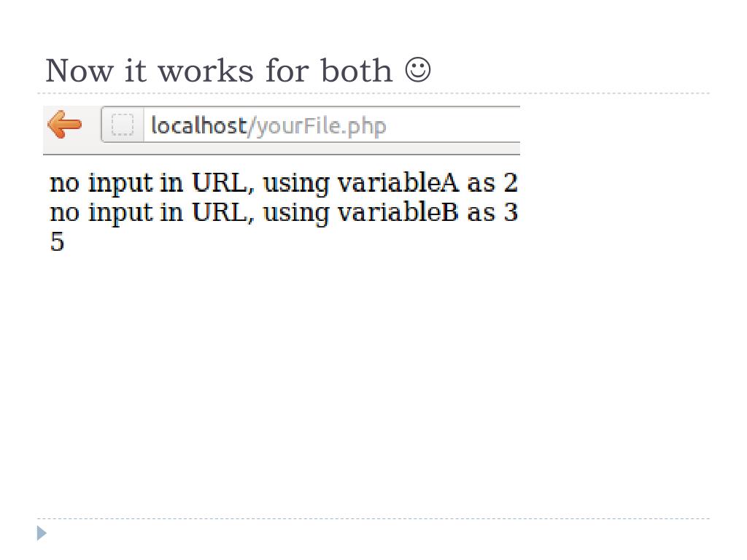Click the word 'localhost' in the URL

[x=198, y=125]
